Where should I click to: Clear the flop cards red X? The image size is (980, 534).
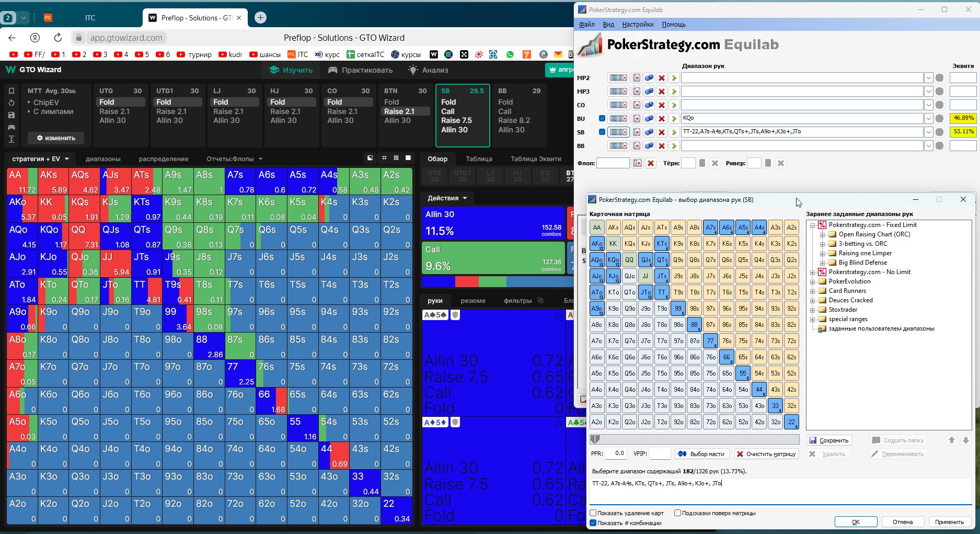point(651,163)
